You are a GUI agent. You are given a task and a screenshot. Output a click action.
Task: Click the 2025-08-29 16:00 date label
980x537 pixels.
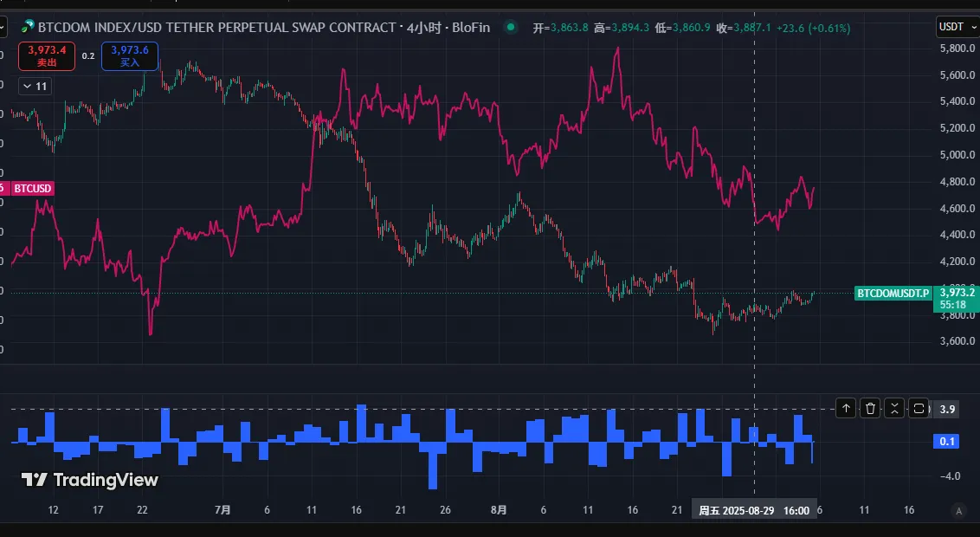754,510
